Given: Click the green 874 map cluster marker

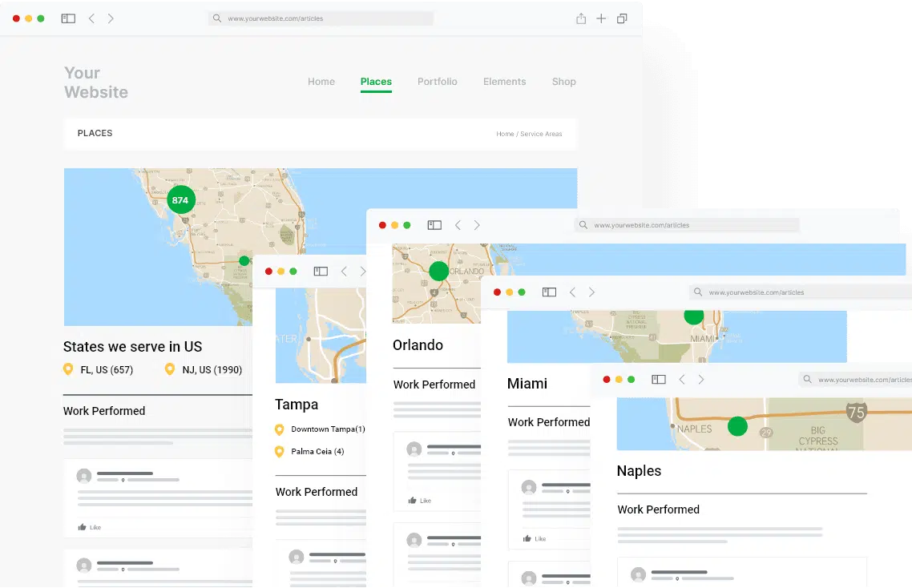Looking at the screenshot, I should (x=180, y=200).
